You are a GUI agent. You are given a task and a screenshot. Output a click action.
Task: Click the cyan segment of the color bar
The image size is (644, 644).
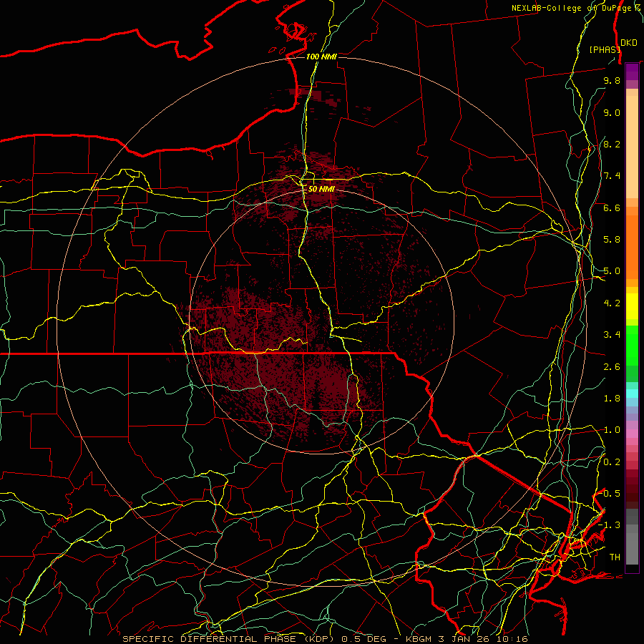click(632, 394)
